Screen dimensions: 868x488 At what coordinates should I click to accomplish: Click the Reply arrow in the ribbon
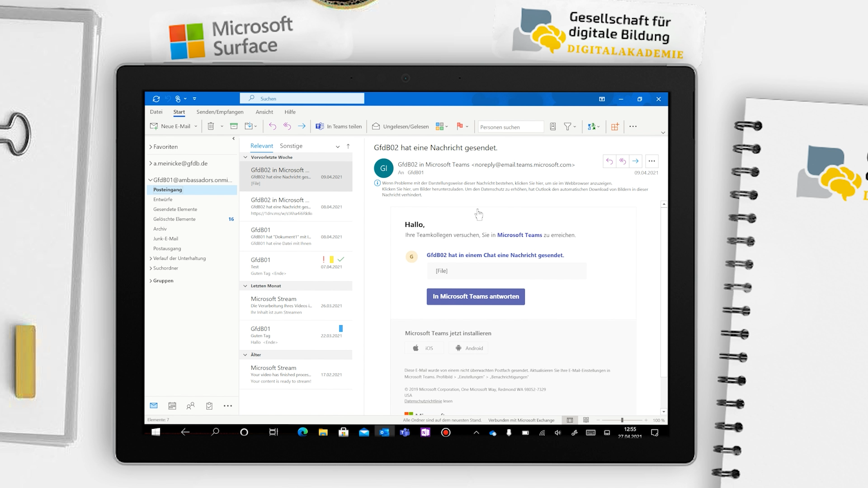pos(272,127)
